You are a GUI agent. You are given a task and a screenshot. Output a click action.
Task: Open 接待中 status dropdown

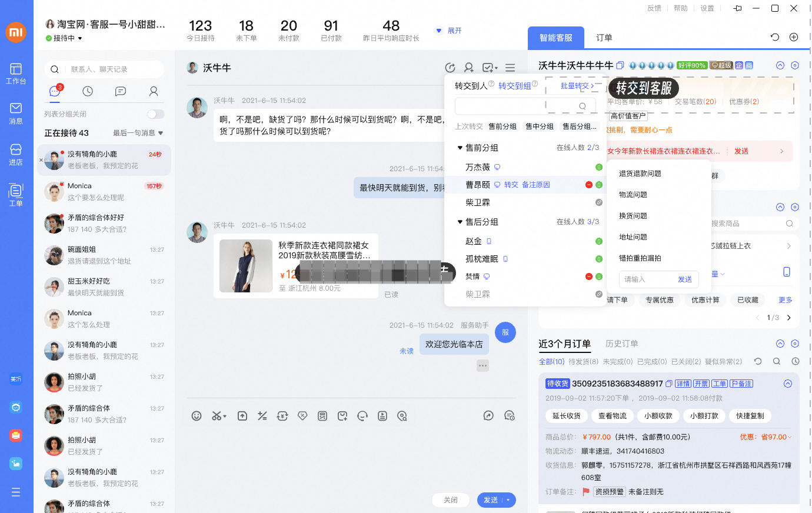pos(64,38)
